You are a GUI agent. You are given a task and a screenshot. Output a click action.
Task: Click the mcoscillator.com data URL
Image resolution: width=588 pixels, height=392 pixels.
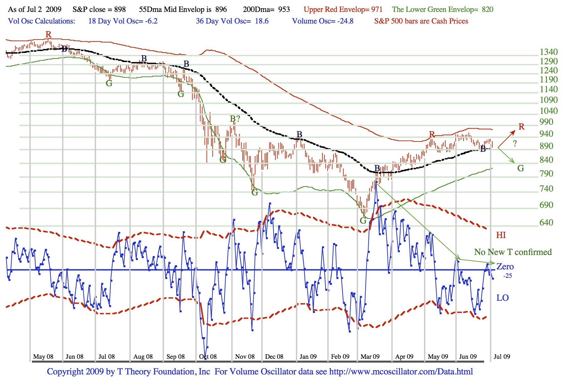401,372
